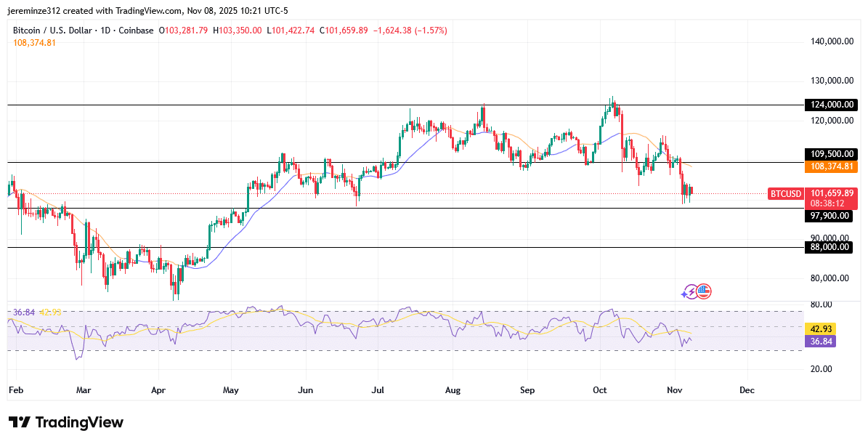
Task: Open the 1D timeframe selector in the legend
Action: (x=105, y=31)
